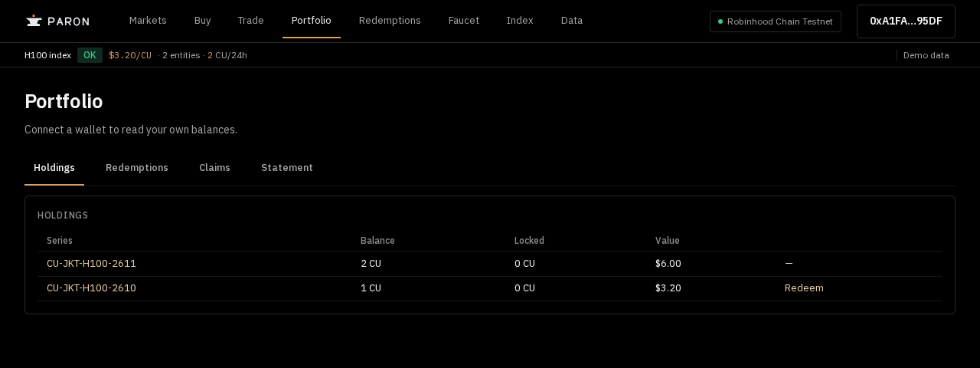This screenshot has height=368, width=980.
Task: Select the Portfolio nav item
Action: tap(312, 21)
